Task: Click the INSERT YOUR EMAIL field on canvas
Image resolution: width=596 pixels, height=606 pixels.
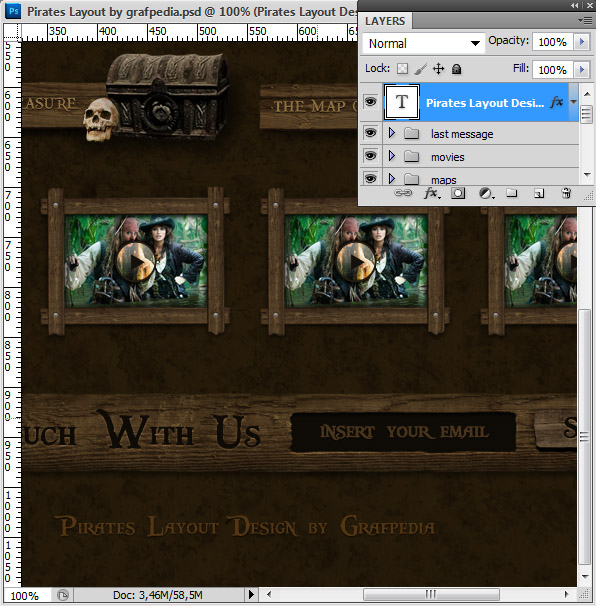Action: pos(403,432)
